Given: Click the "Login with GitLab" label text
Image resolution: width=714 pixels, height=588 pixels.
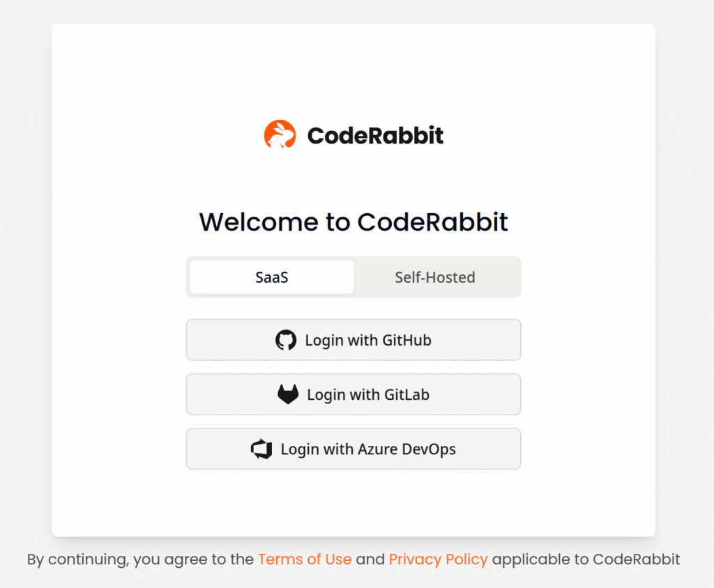Looking at the screenshot, I should coord(368,395).
